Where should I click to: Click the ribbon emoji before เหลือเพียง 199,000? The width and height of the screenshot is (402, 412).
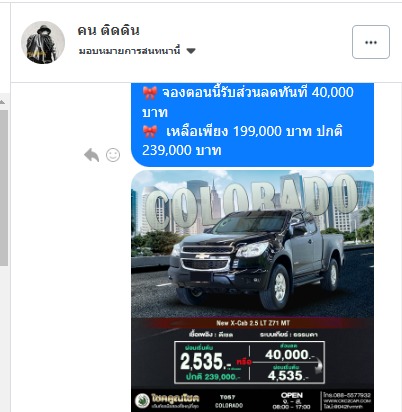tap(150, 131)
